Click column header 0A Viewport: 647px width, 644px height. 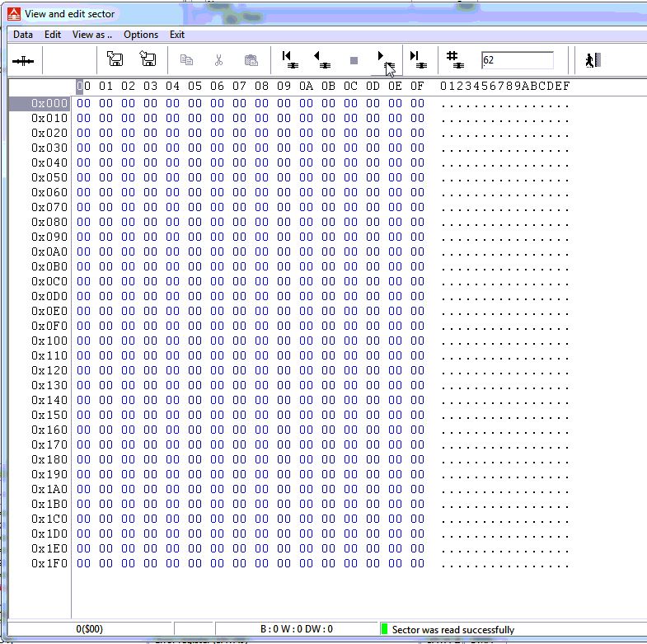(x=306, y=86)
